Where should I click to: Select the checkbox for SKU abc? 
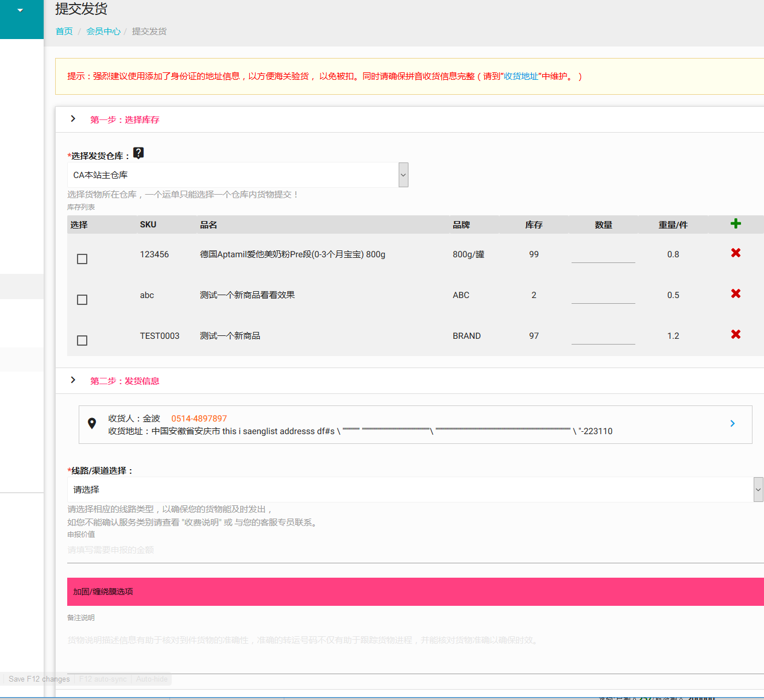click(x=82, y=300)
